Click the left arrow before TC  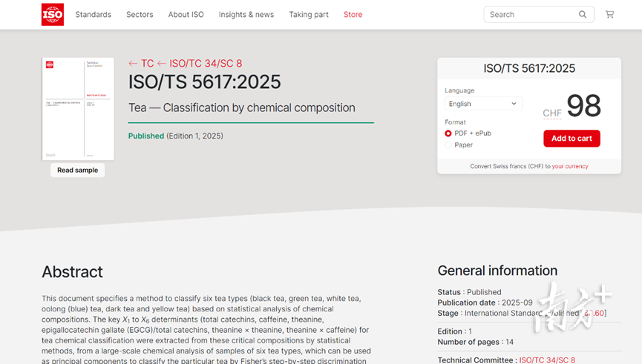click(x=133, y=64)
